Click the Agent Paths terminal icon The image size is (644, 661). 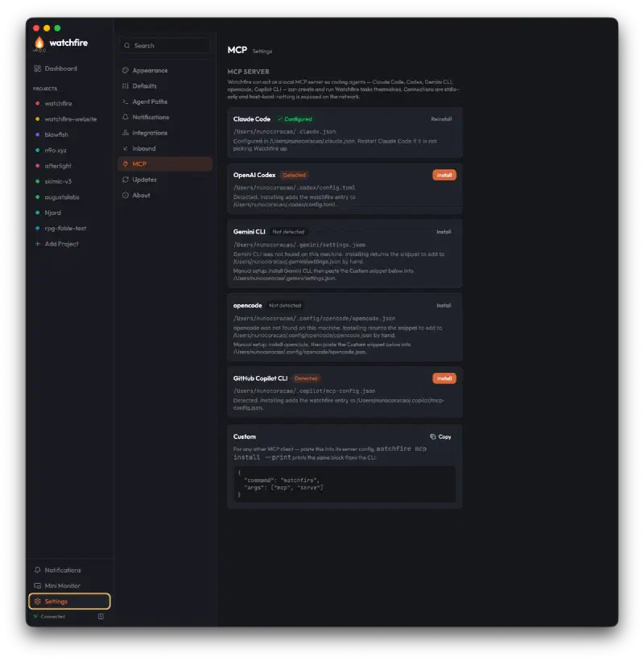click(125, 101)
